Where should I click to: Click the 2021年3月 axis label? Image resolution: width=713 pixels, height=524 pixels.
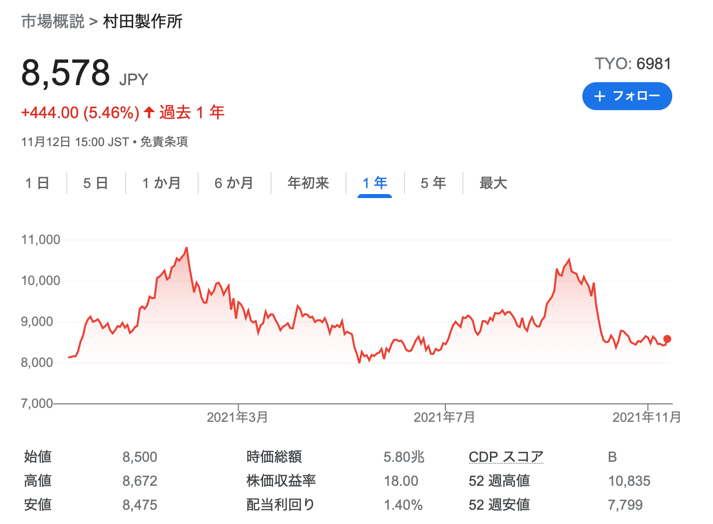tap(237, 417)
